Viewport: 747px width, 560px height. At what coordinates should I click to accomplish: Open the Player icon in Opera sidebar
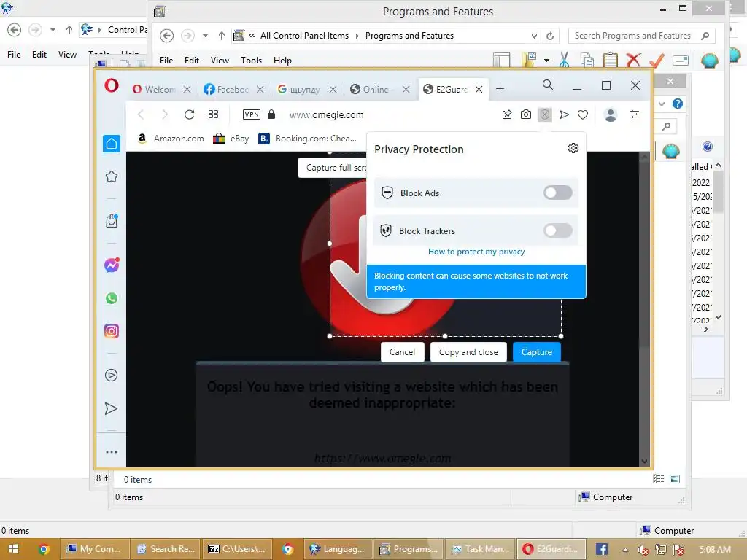coord(111,376)
